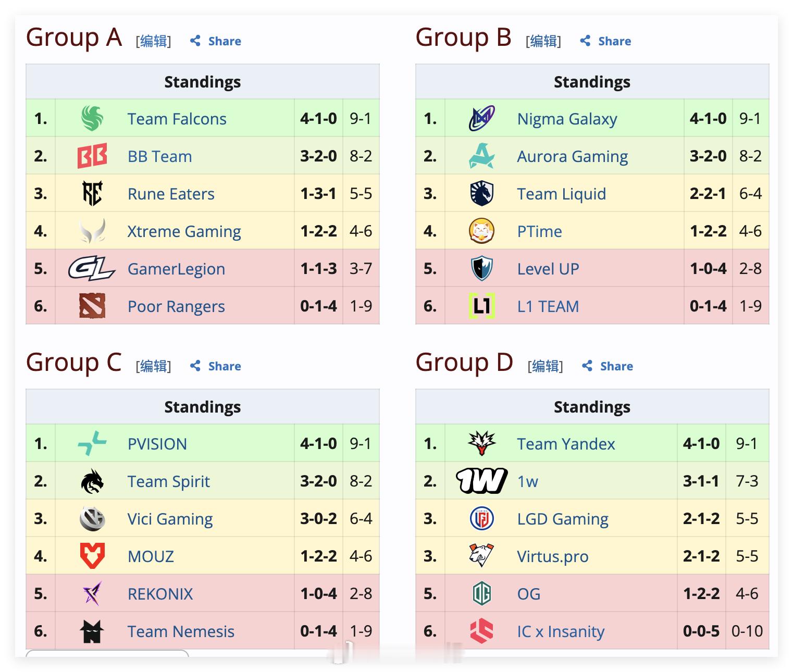Click the 编辑 edit link for Group A
This screenshot has height=672, width=793.
[x=154, y=41]
